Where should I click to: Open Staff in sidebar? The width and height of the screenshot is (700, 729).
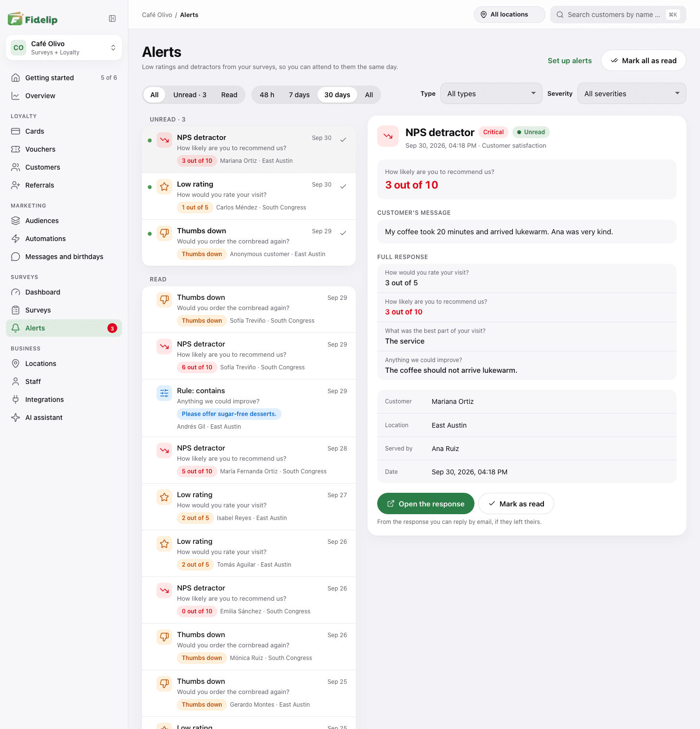pos(64,382)
